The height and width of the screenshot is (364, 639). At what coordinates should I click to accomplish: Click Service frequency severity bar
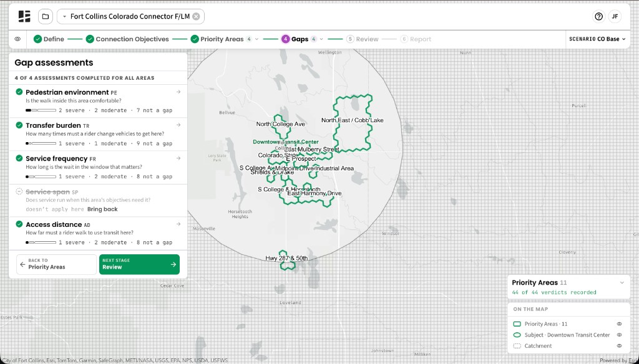pos(41,176)
